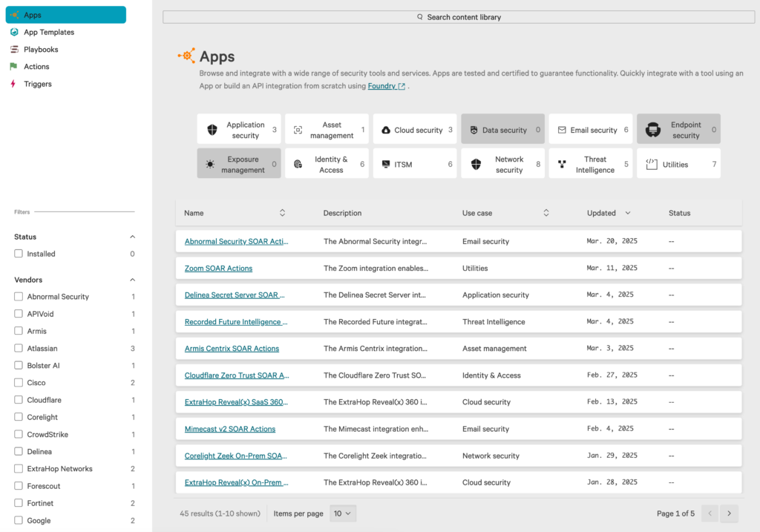The image size is (760, 532).
Task: Go to next page arrow
Action: coord(729,513)
